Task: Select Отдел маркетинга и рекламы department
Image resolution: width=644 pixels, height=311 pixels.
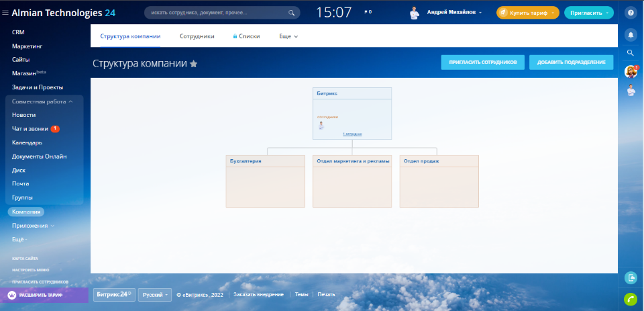Action: pos(352,181)
